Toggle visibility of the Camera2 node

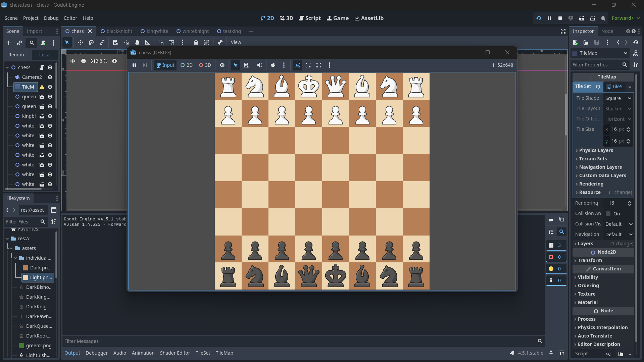click(50, 77)
